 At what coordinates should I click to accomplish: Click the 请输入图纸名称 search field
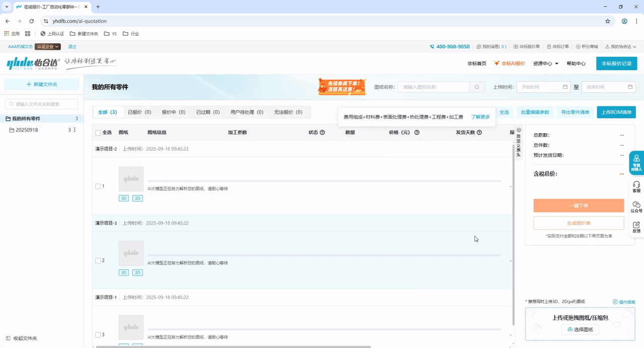pos(434,87)
